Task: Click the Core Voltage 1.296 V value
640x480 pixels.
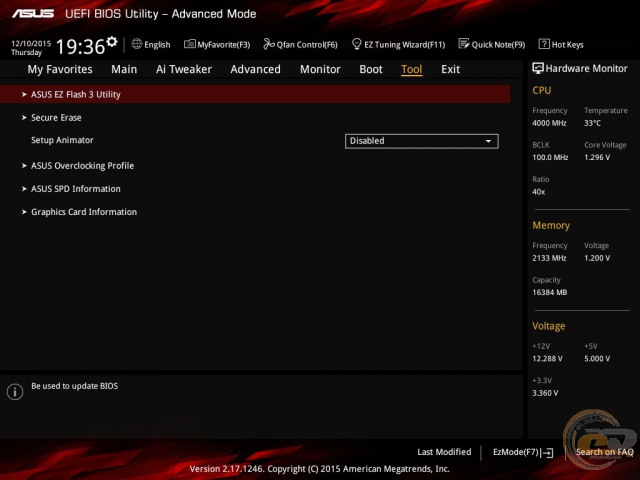Action: pyautogui.click(x=597, y=157)
